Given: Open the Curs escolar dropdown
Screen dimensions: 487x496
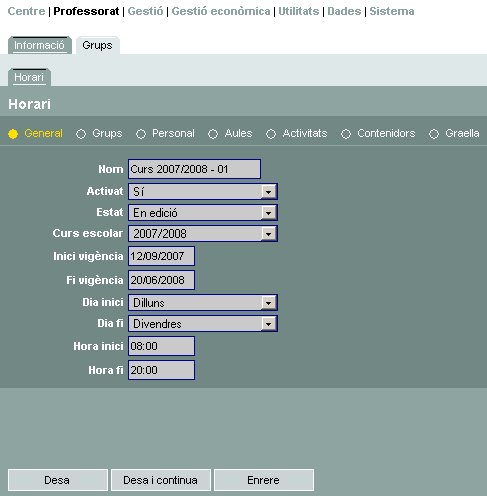Looking at the screenshot, I should click(203, 233).
